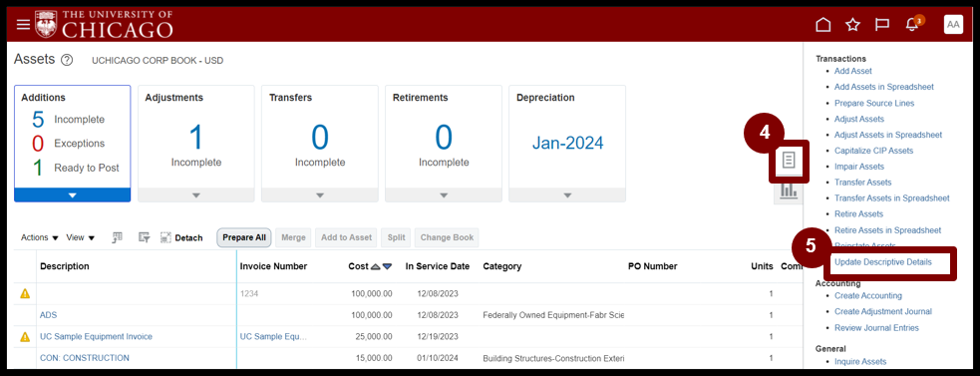Open Add Assets in Spreadsheet link
This screenshot has height=376, width=980.
(883, 87)
